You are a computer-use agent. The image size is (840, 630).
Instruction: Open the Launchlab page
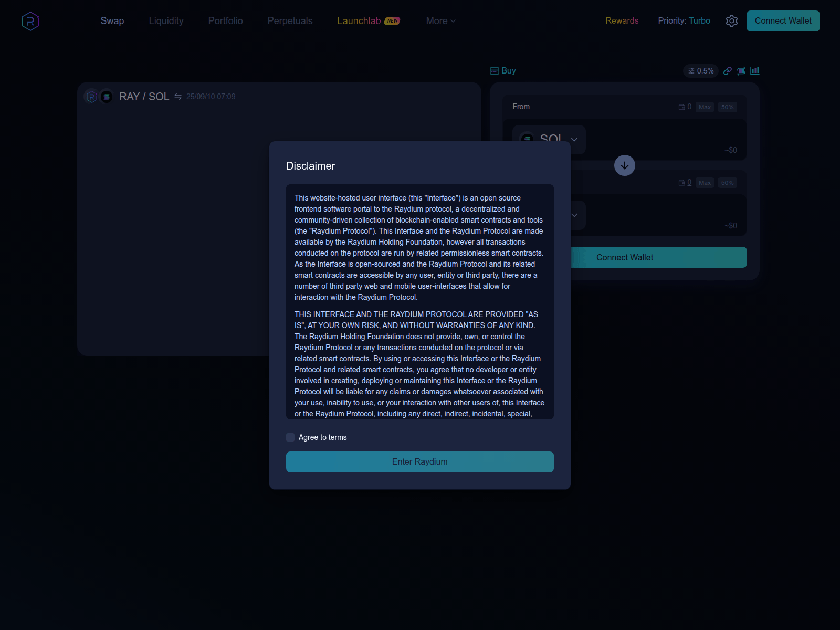tap(359, 21)
